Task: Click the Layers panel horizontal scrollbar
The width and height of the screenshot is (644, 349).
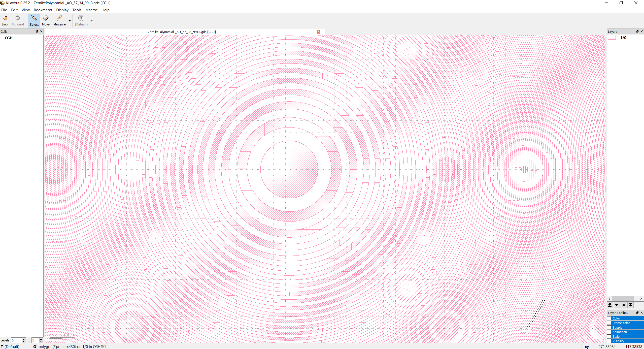Action: tap(623, 299)
